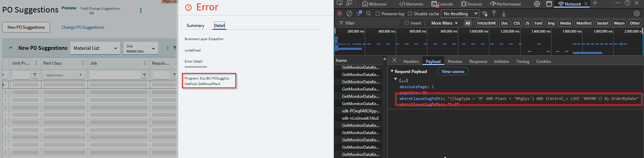The width and height of the screenshot is (644, 158).
Task: Add a new DevTools tool with plus
Action: [595, 3]
